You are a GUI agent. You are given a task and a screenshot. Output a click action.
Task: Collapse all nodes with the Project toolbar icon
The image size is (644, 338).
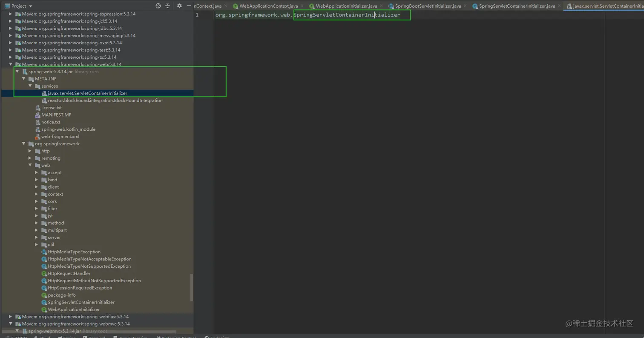coord(167,6)
